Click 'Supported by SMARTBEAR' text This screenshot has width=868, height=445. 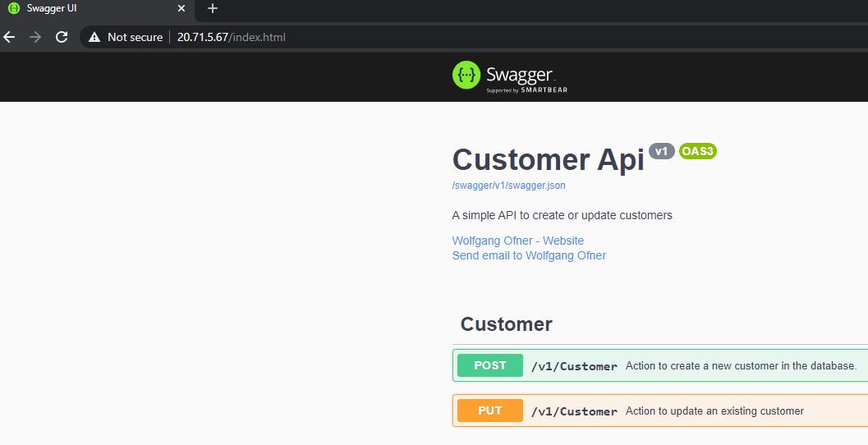point(526,90)
